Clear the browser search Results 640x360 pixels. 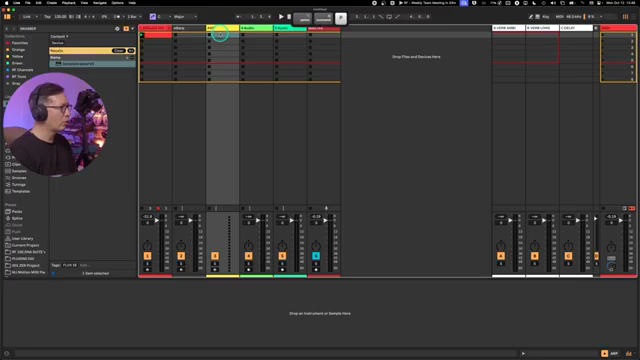(118, 51)
